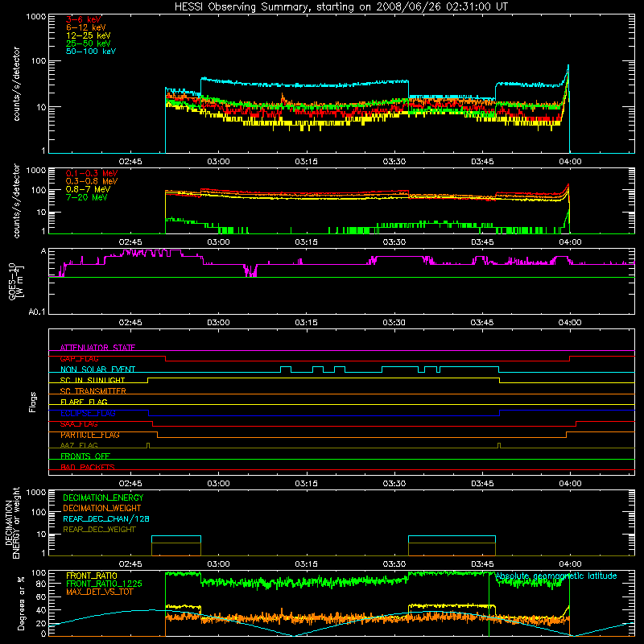The height and width of the screenshot is (644, 644).
Task: Click the REAR_DEC_WEIGHT legend label
Action: click(99, 530)
